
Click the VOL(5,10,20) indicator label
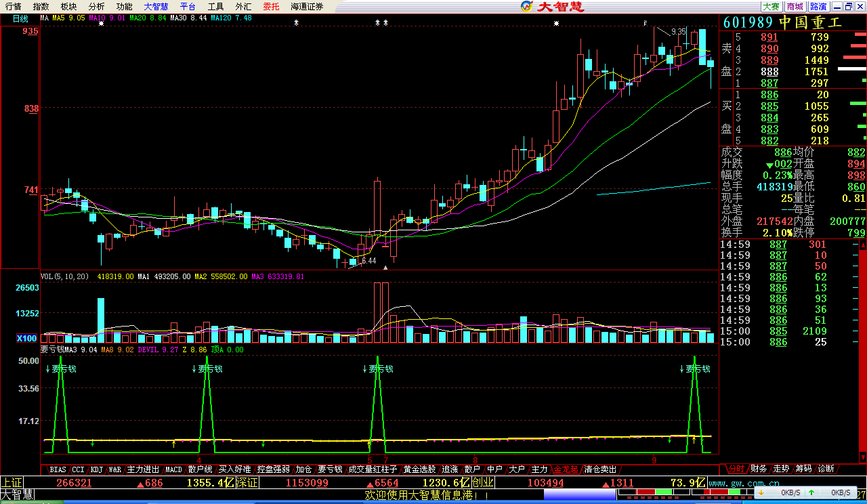66,276
